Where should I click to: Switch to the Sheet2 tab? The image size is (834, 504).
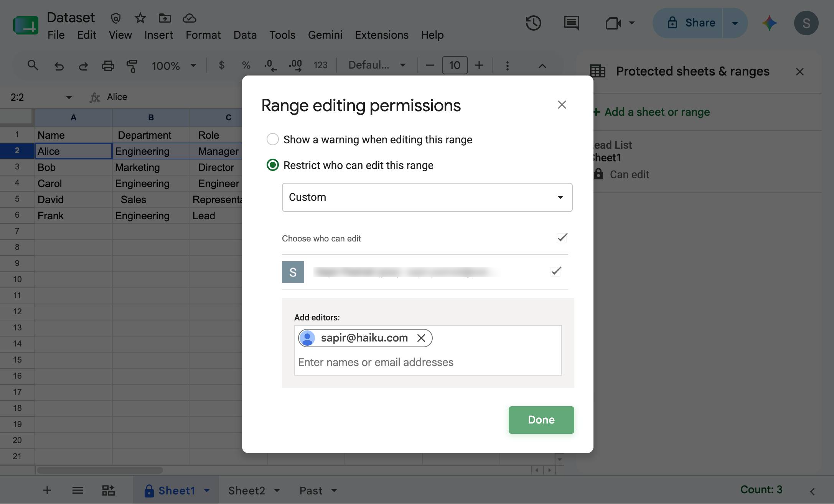coord(247,491)
